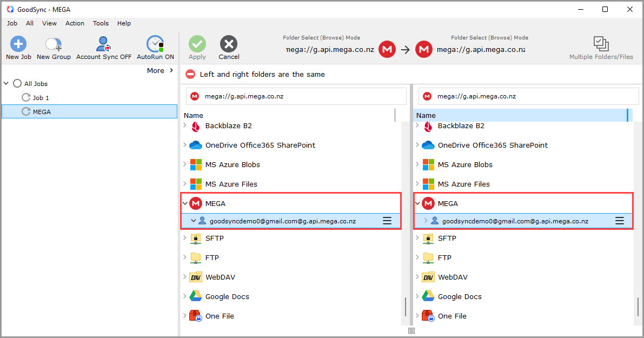Apply the folder selection
The image size is (644, 338).
[x=197, y=44]
